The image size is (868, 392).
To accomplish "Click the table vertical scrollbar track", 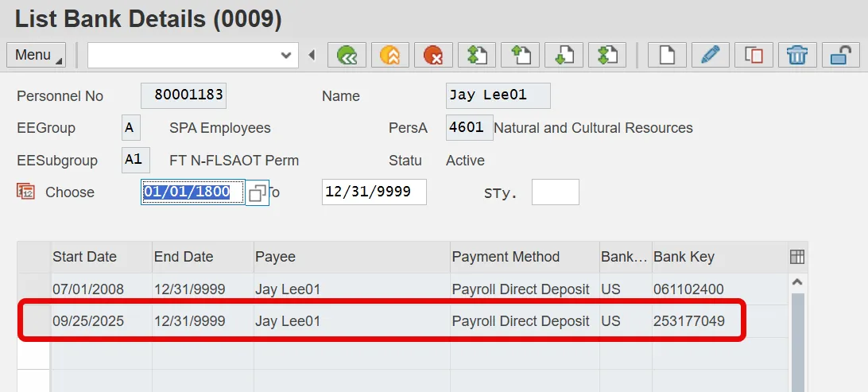I will 798,342.
